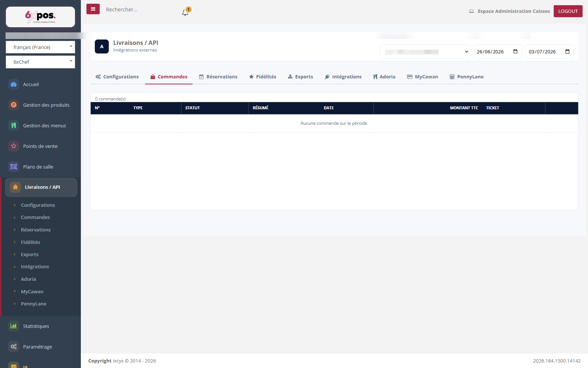The height and width of the screenshot is (368, 588).
Task: Open the français (France) language dropdown
Action: click(40, 47)
